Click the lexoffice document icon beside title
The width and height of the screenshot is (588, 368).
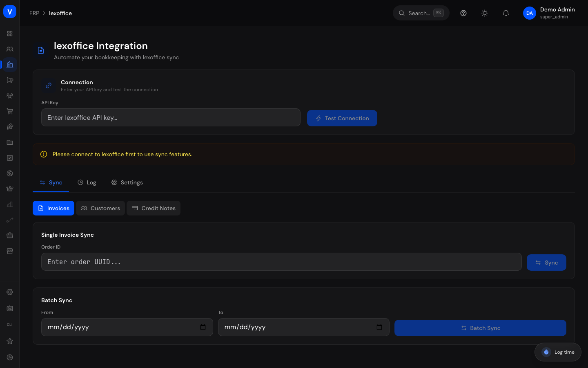click(41, 50)
